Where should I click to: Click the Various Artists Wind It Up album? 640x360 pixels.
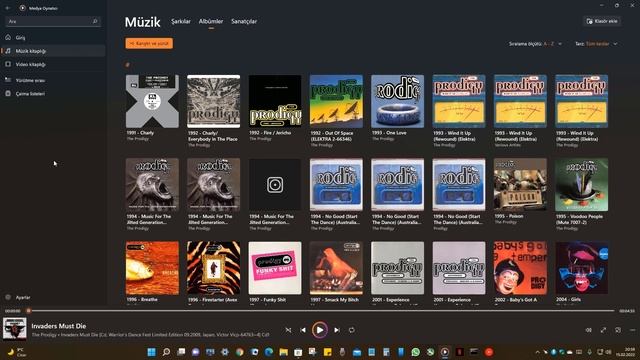(x=520, y=102)
